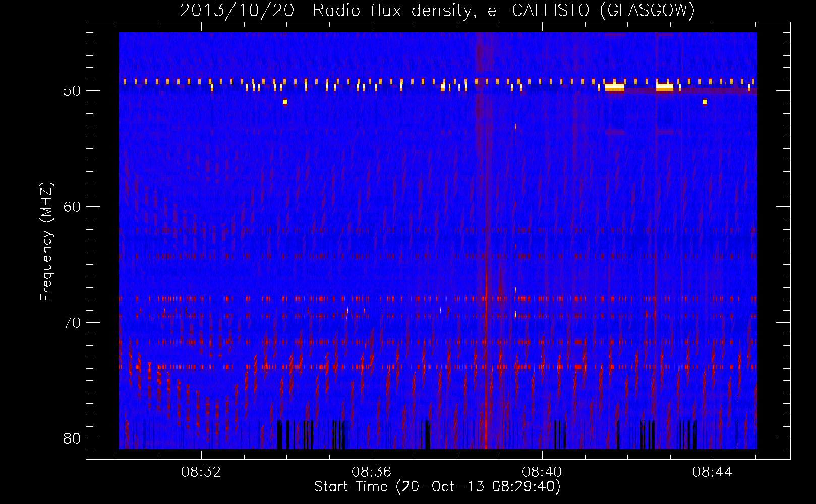Click the 80 frequency tick label

point(73,438)
